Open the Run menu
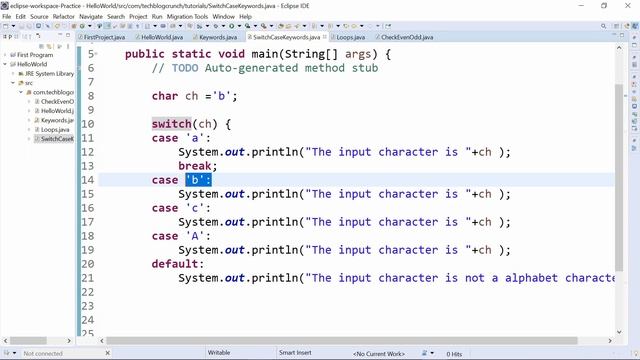This screenshot has height=360, width=640. [x=157, y=17]
